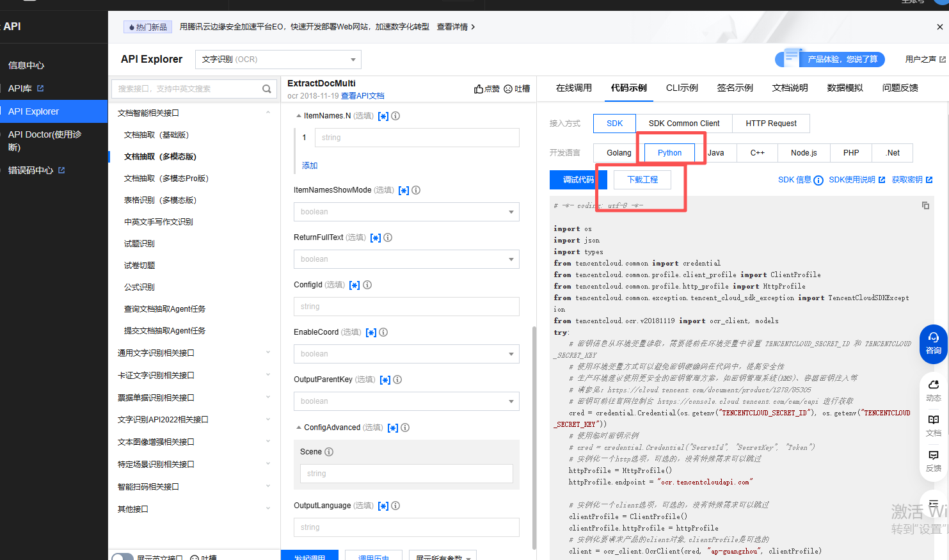The image size is (949, 560).
Task: Select HTTP Request access method
Action: click(771, 124)
